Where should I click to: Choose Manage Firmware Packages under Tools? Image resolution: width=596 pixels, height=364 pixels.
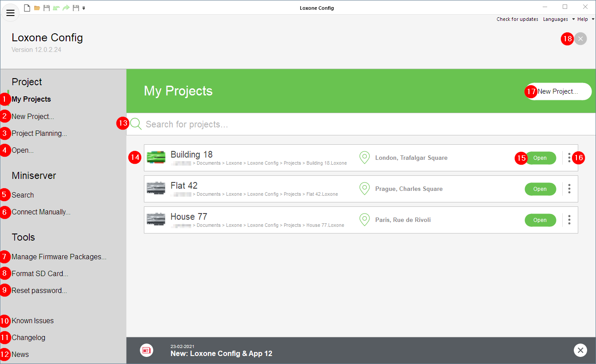[x=59, y=257]
